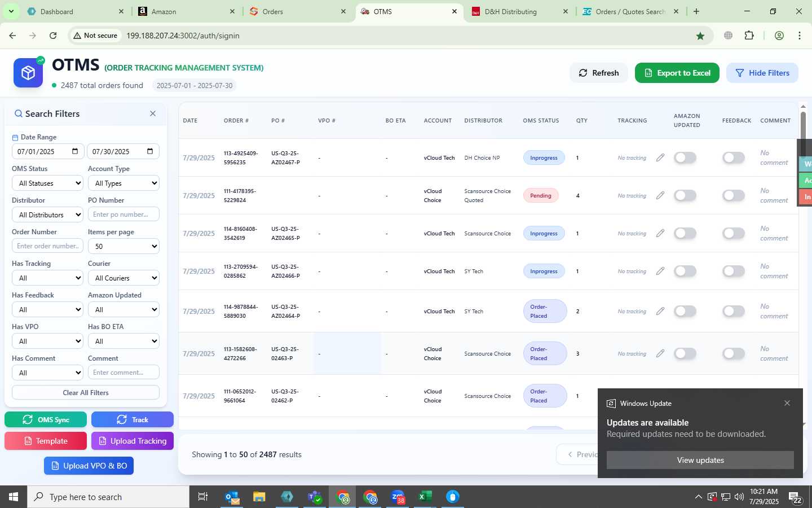Image resolution: width=812 pixels, height=508 pixels.
Task: Edit tracking pencil for order 114-8160408-3542619
Action: coord(660,233)
